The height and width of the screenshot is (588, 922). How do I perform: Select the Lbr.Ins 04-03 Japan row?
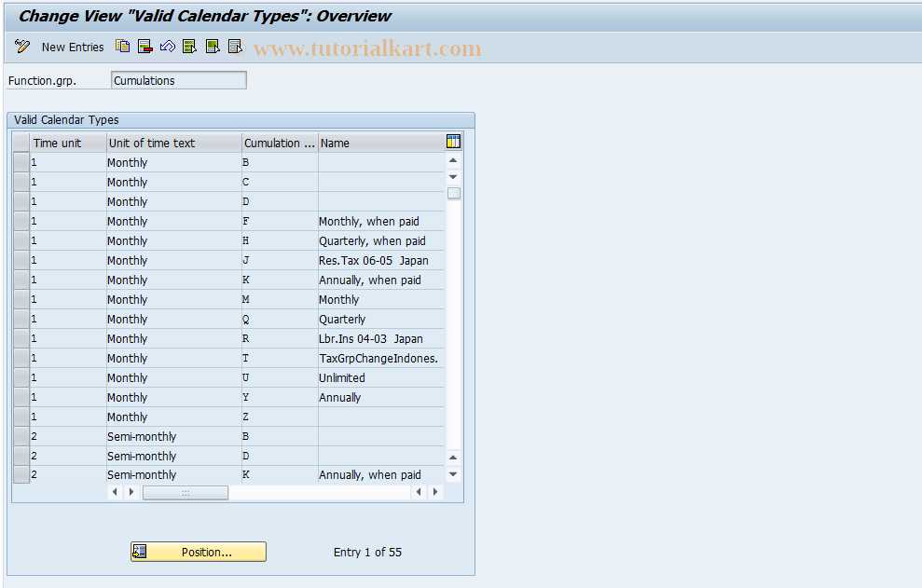click(21, 338)
